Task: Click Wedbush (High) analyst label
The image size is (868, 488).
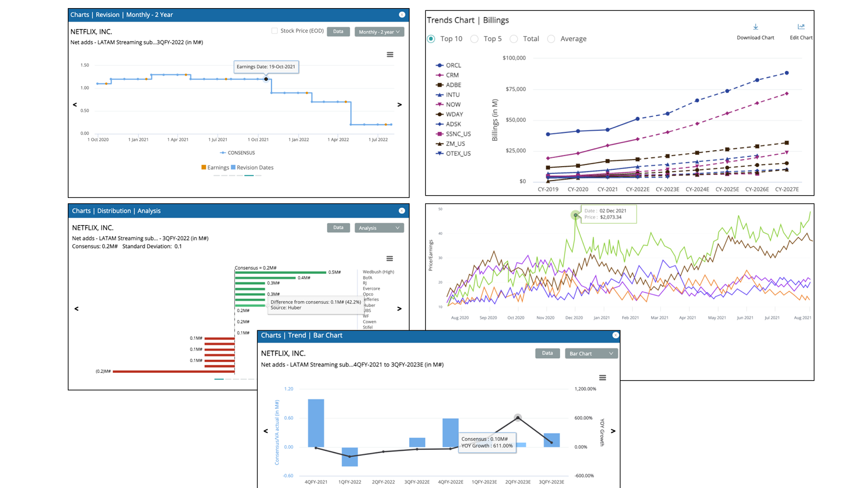Action: click(x=378, y=272)
